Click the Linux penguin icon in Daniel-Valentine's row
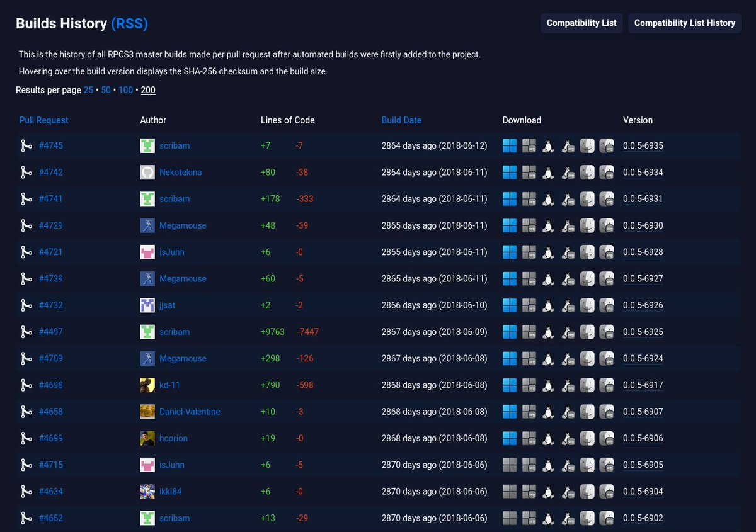 pyautogui.click(x=548, y=412)
